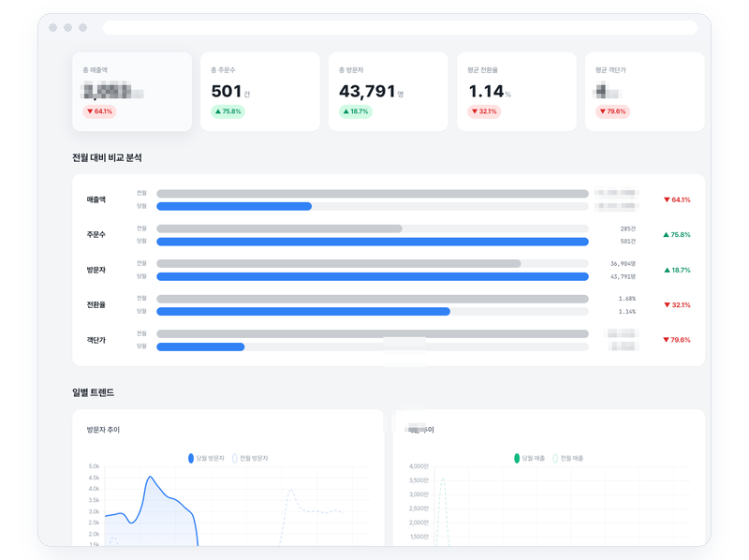Click the green 75.8% change in 주문수 row
The height and width of the screenshot is (560, 749).
tap(677, 235)
